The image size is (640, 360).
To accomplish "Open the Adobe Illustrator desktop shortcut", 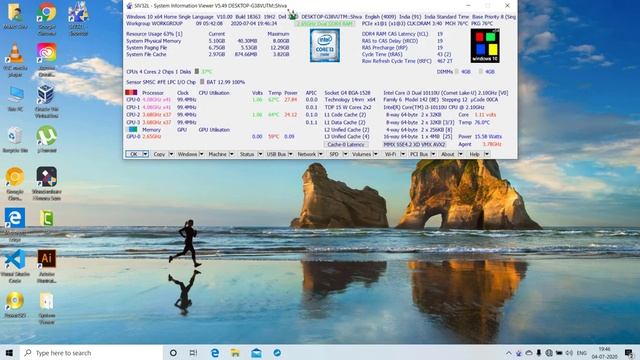I will 47,259.
